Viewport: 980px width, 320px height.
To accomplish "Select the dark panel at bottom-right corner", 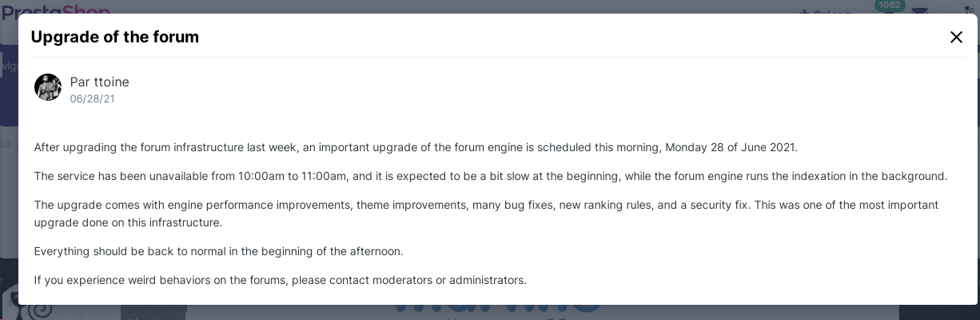I will click(x=939, y=312).
